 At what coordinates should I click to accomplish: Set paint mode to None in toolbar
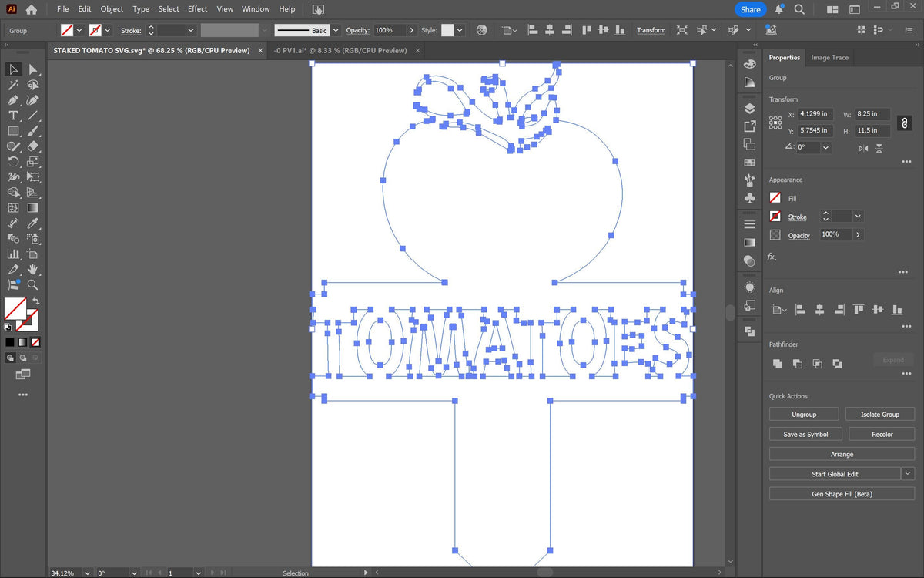(35, 342)
